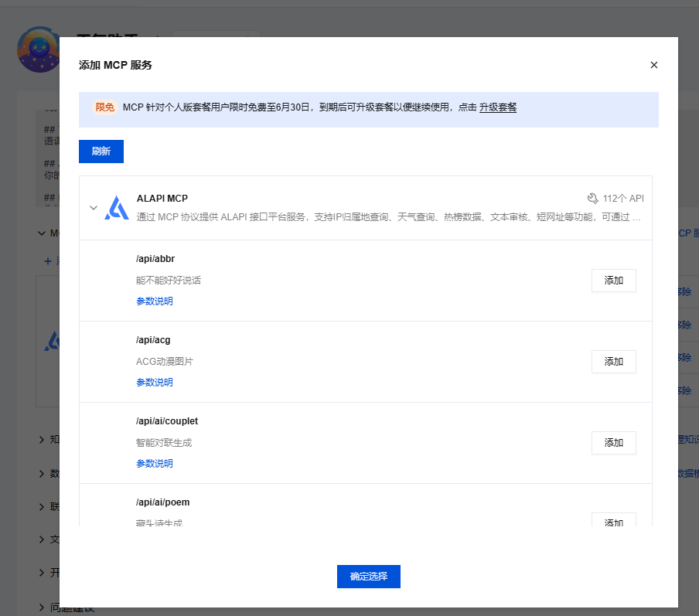Click the wrench icon beside 112个 API

pos(592,199)
